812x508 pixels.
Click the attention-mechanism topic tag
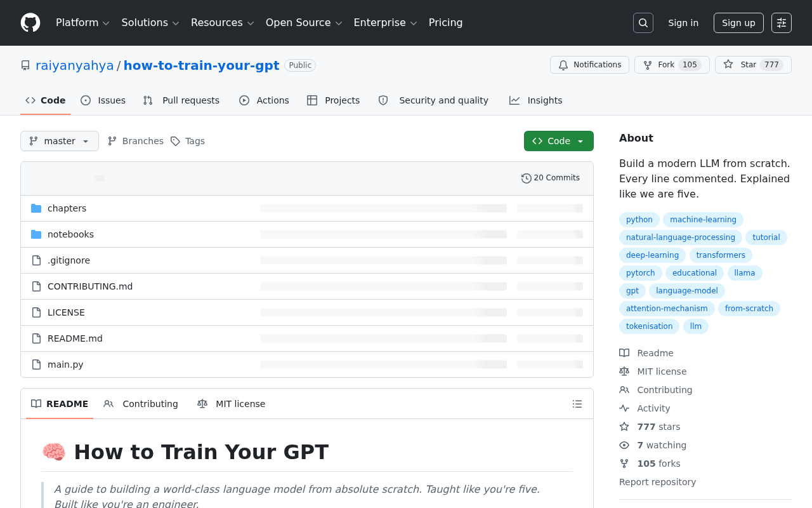point(667,309)
